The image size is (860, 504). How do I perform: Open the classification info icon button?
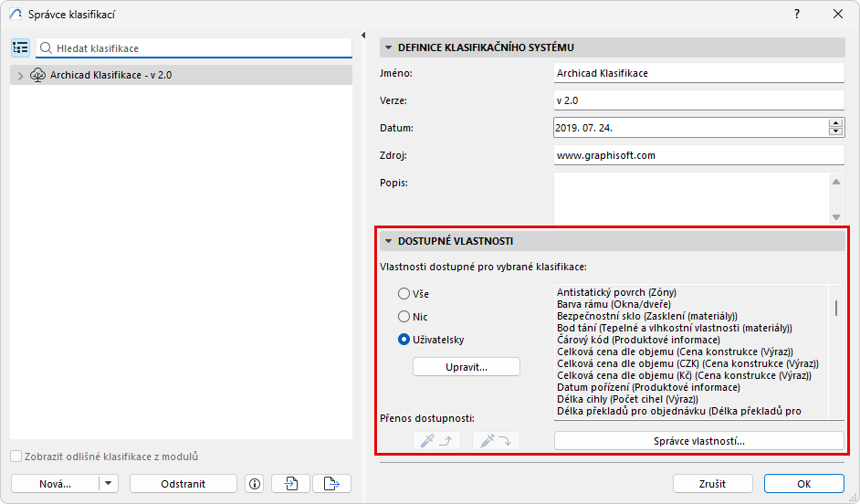[255, 484]
